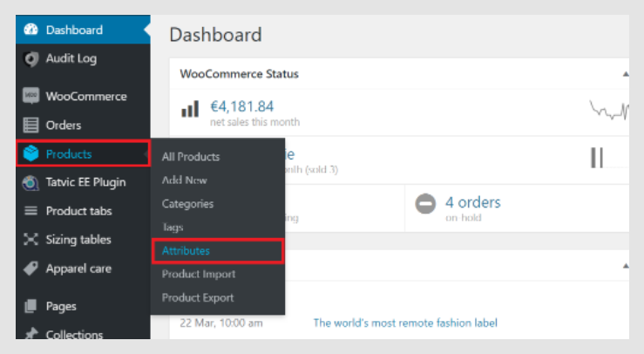Open the Product tabs menu
This screenshot has height=354, width=644.
[83, 211]
